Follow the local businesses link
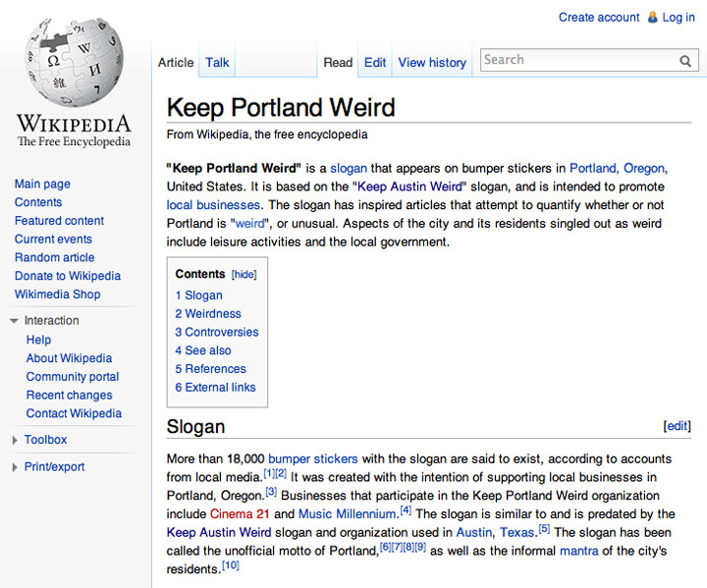Image resolution: width=707 pixels, height=588 pixels. click(x=213, y=205)
